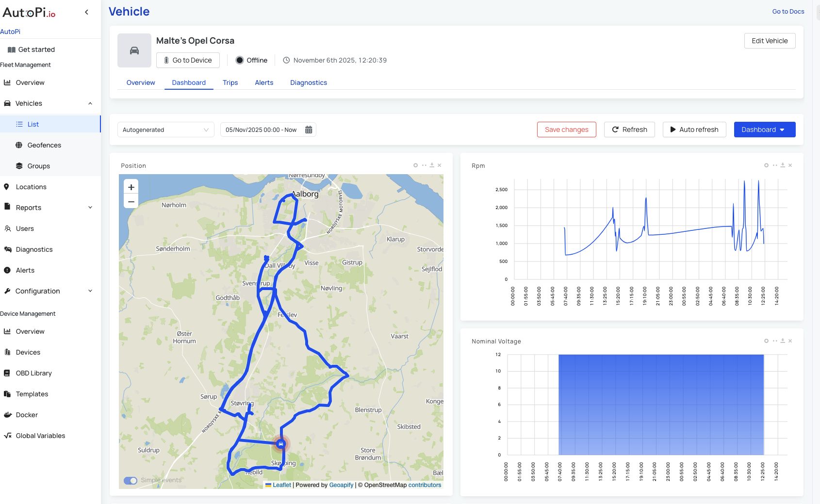The image size is (820, 504).
Task: Open the calendar icon in the date range picker
Action: click(309, 130)
